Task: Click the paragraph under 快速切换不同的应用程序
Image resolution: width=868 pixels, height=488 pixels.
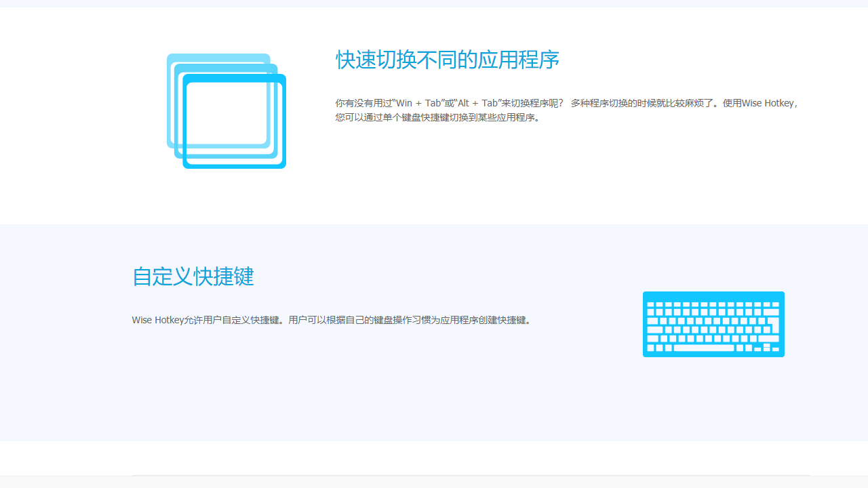Action: pyautogui.click(x=566, y=110)
